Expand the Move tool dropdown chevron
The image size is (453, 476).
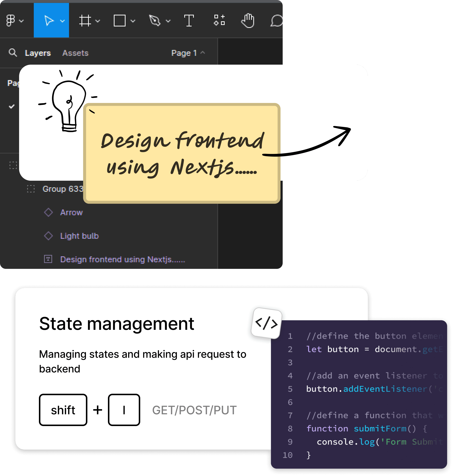point(63,21)
